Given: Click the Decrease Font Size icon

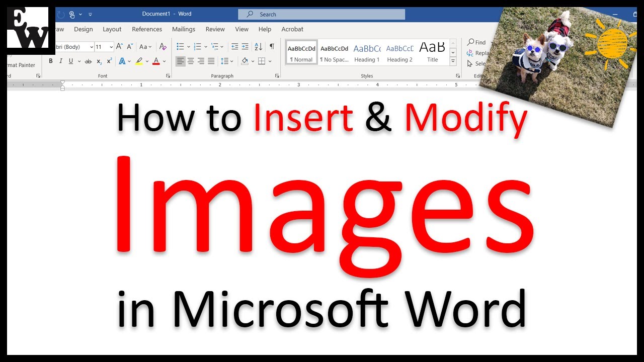Looking at the screenshot, I should click(130, 46).
